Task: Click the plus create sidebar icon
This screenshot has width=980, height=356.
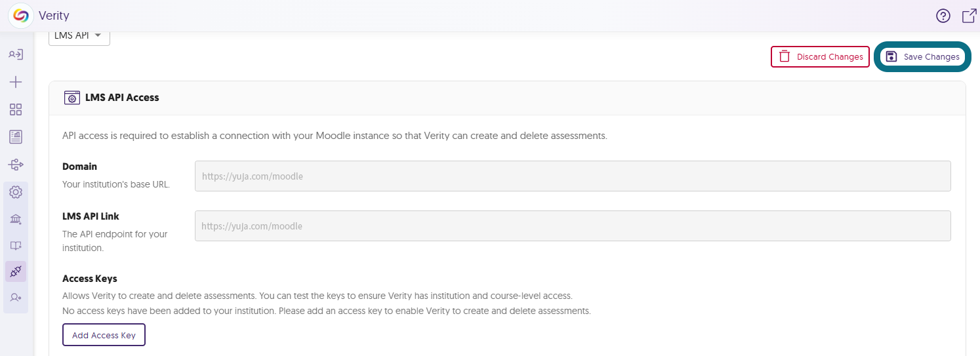Action: pyautogui.click(x=16, y=82)
